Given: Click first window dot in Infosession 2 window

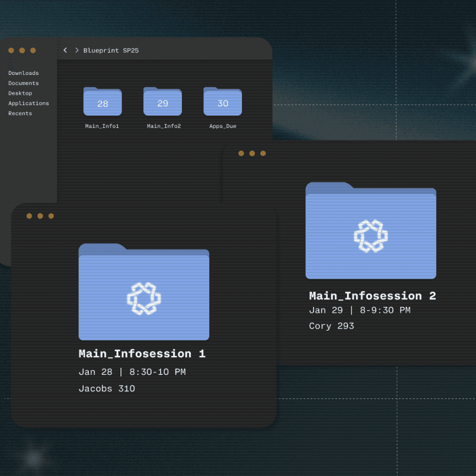Looking at the screenshot, I should (241, 153).
